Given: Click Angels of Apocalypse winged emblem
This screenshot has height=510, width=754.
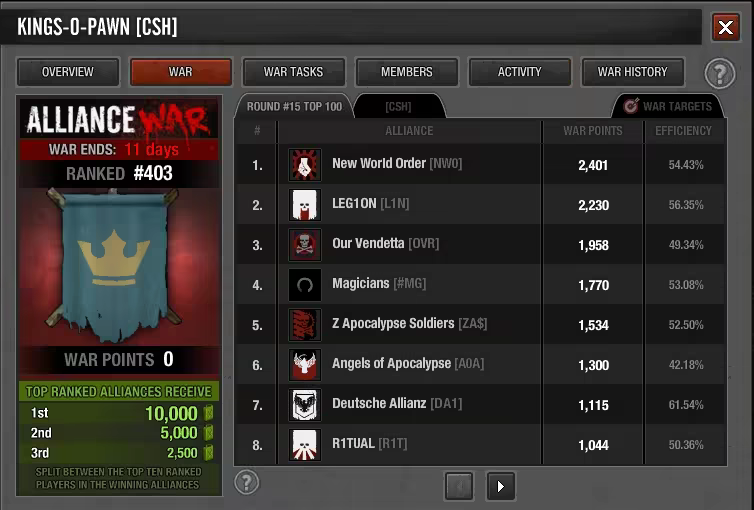Looking at the screenshot, I should [x=304, y=365].
